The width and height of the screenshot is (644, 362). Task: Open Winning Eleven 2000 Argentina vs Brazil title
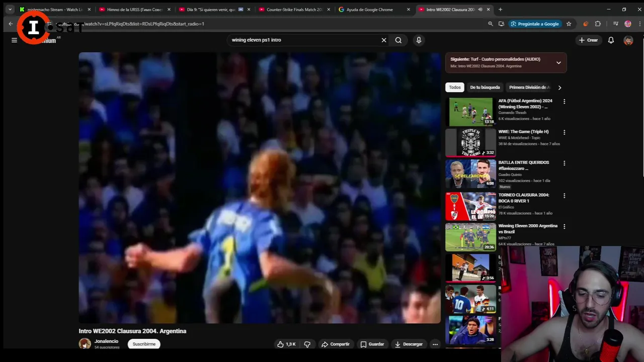click(x=528, y=229)
